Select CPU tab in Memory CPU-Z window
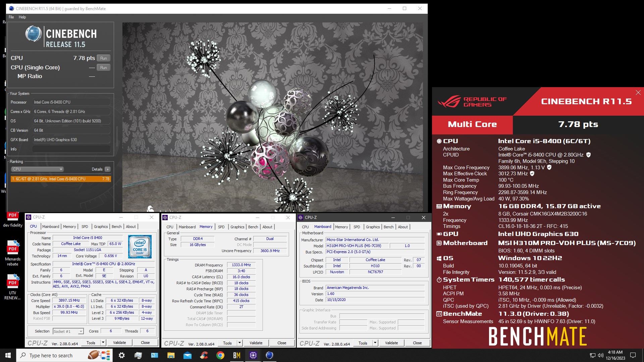644x362 pixels. pos(170,227)
